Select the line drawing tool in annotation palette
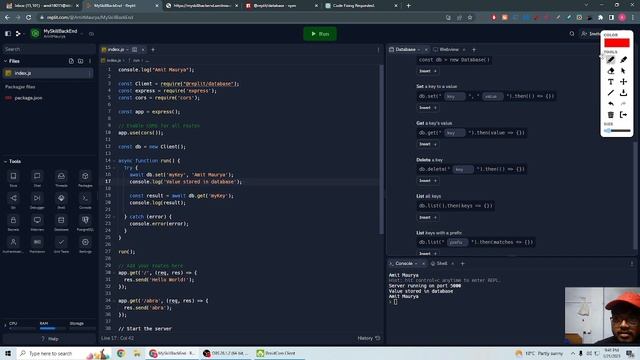This screenshot has height=360, width=640. click(x=610, y=93)
